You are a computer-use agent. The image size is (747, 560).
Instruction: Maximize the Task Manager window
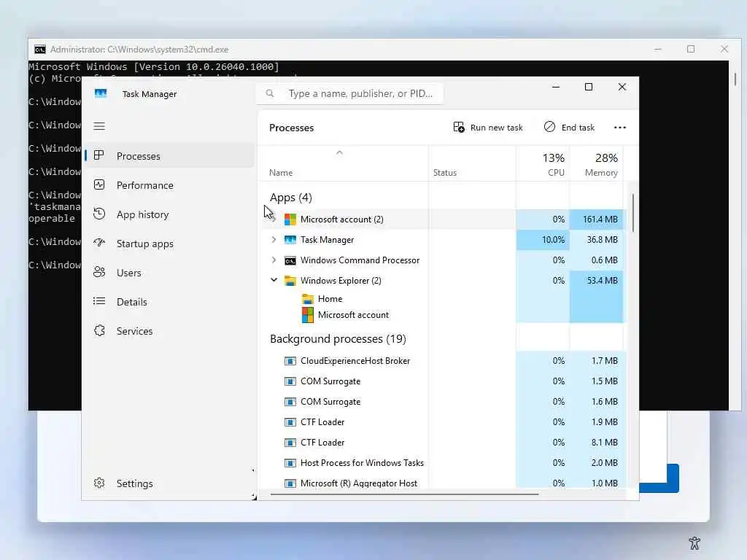[x=589, y=87]
